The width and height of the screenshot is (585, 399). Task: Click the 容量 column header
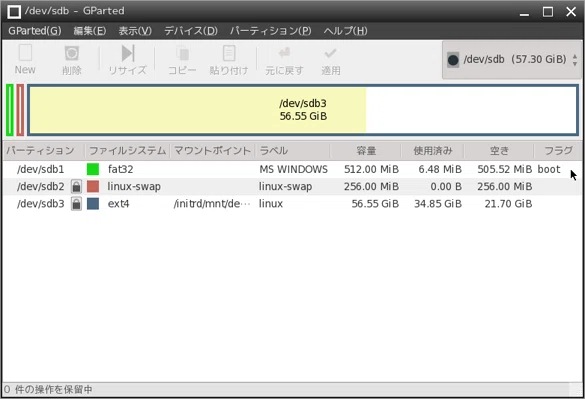366,151
